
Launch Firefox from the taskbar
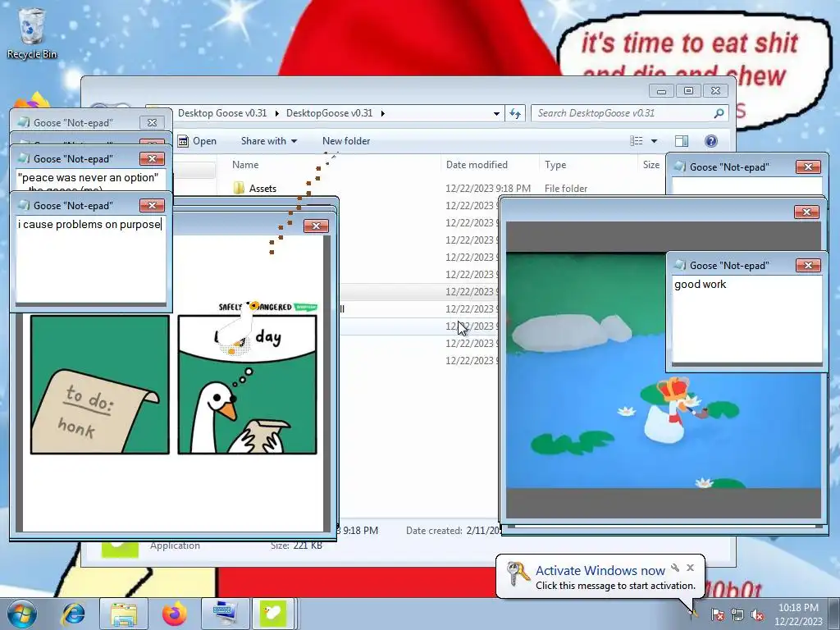(175, 614)
